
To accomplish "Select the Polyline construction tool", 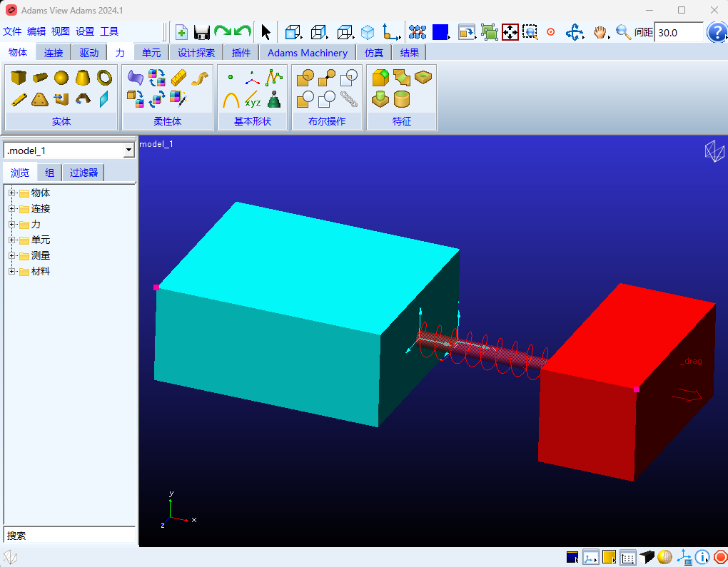I will [274, 78].
